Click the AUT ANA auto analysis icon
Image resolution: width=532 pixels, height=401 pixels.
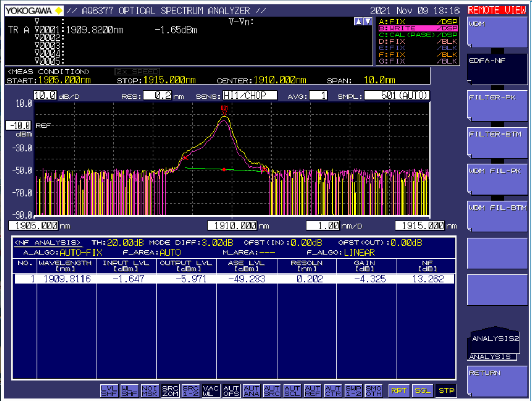pyautogui.click(x=252, y=390)
